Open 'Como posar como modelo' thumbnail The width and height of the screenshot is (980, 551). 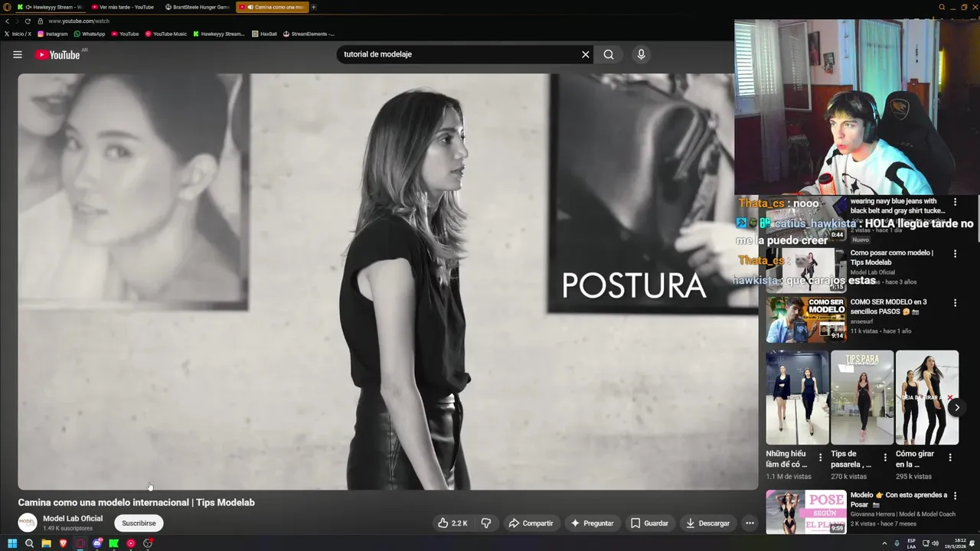pos(806,270)
